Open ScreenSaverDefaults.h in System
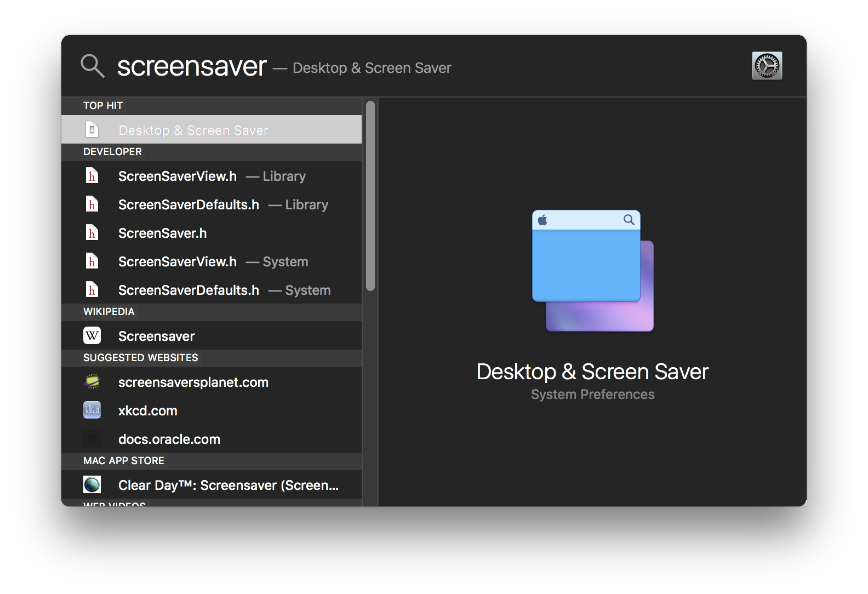The image size is (868, 594). coord(212,290)
